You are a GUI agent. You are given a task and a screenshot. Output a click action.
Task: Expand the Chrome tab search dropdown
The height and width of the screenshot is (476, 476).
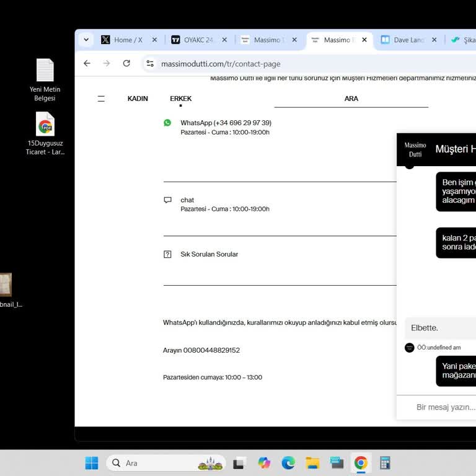(x=86, y=40)
